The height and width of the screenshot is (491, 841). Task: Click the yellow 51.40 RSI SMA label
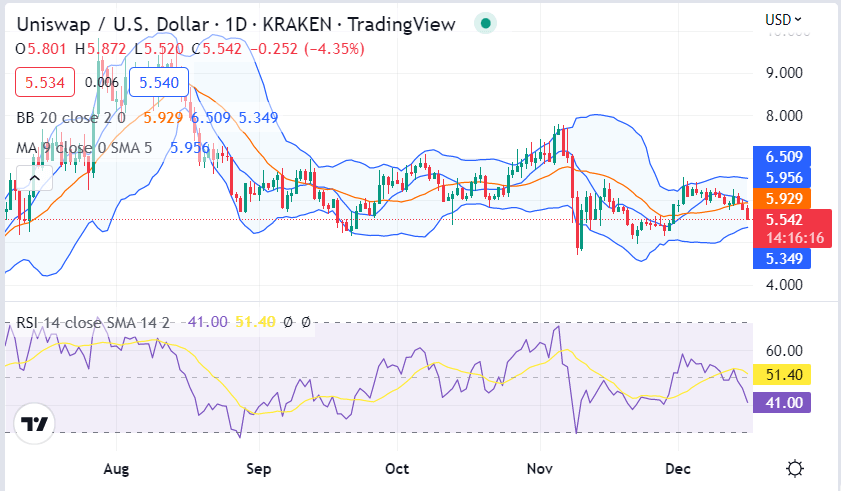(x=782, y=375)
